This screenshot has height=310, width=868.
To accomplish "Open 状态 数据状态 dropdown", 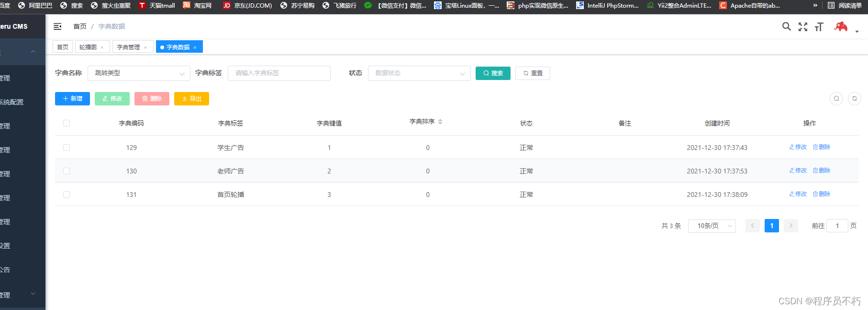I will [x=419, y=73].
